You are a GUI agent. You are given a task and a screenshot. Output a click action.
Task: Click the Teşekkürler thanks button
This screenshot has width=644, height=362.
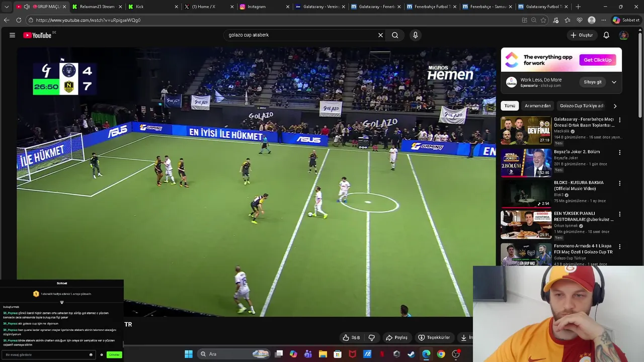point(434,337)
